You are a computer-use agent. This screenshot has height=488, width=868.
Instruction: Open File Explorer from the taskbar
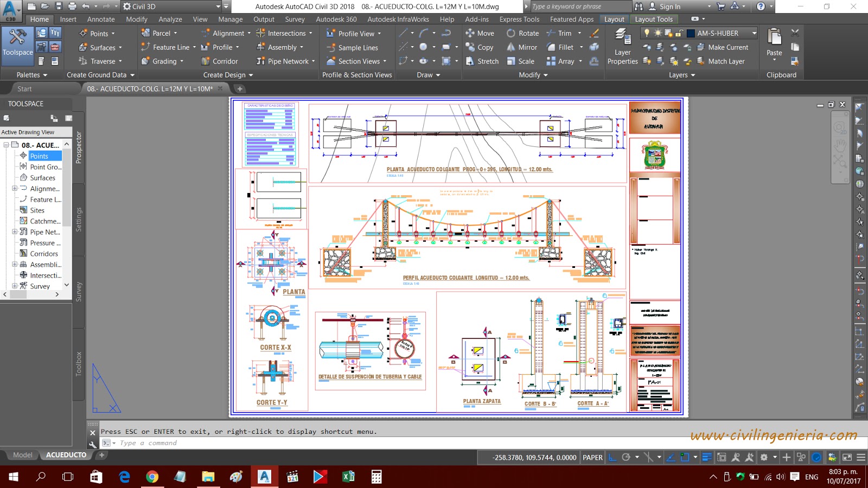point(208,477)
